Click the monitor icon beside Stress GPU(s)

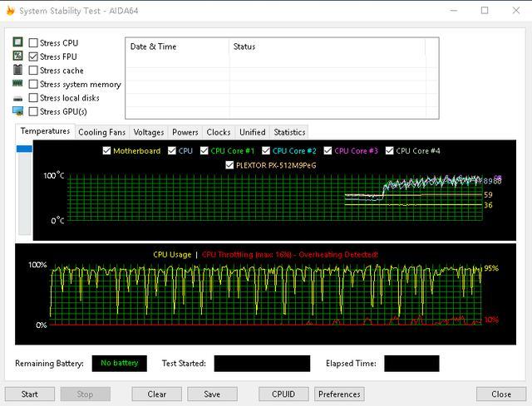pyautogui.click(x=17, y=111)
